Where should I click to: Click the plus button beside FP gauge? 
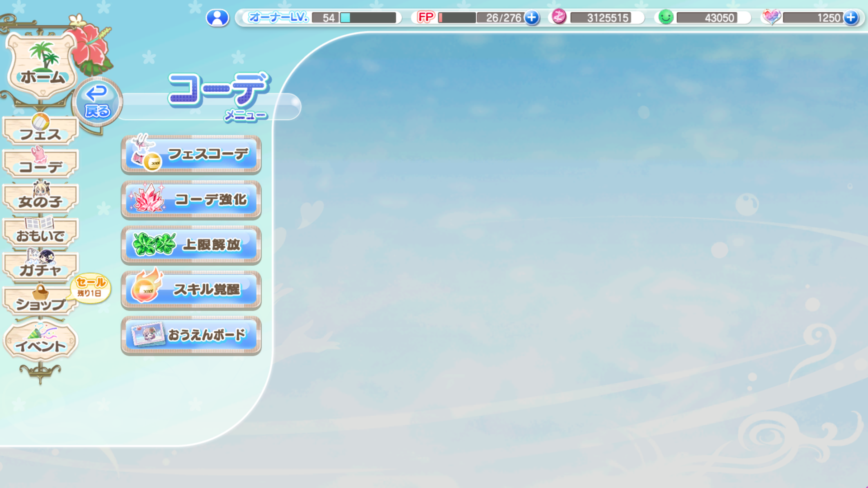[532, 18]
